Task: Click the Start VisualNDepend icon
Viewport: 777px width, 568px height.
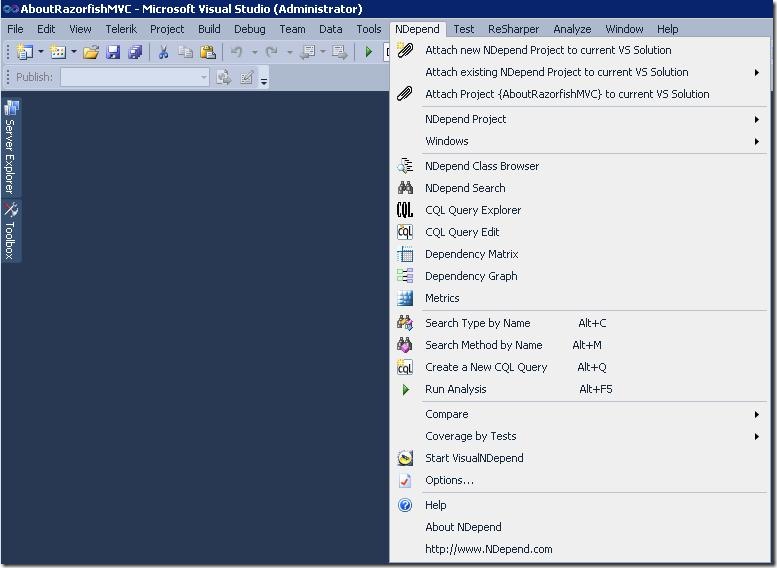Action: click(405, 457)
